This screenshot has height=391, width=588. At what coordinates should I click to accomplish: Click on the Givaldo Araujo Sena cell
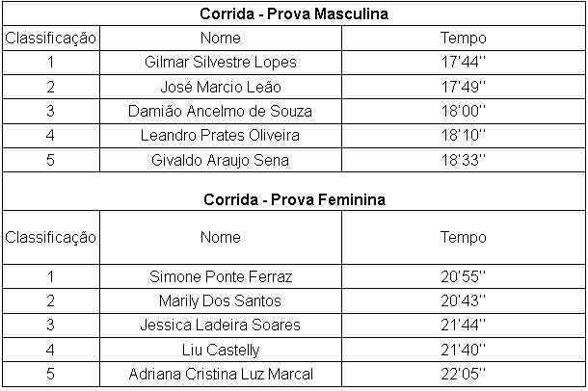click(x=220, y=160)
